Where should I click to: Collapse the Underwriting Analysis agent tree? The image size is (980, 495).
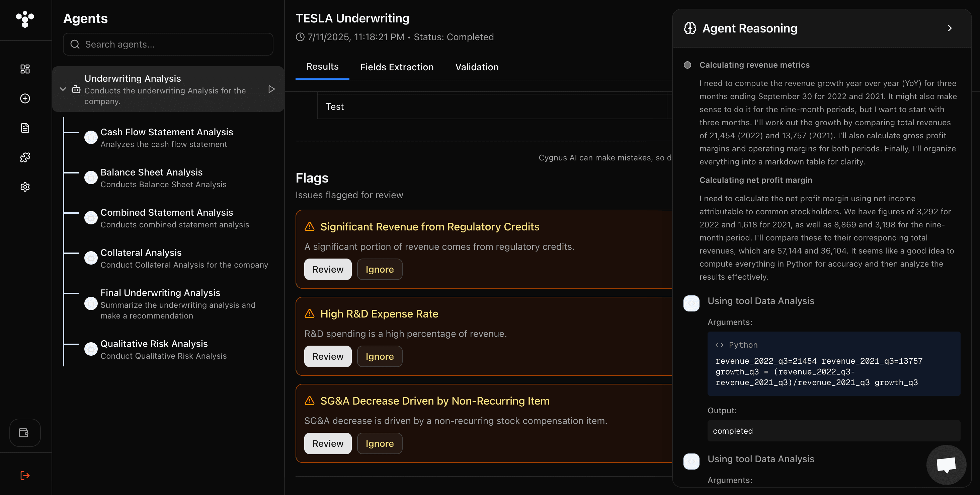tap(63, 89)
